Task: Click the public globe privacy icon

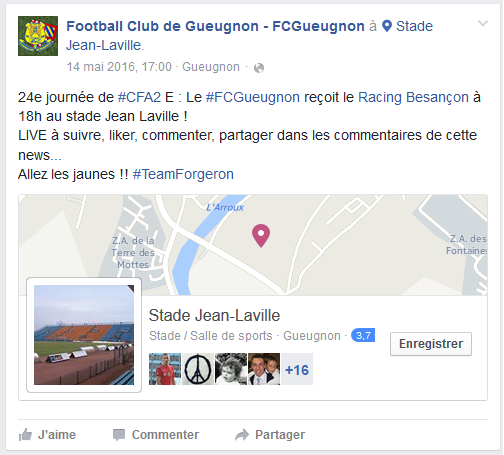Action: pos(259,68)
